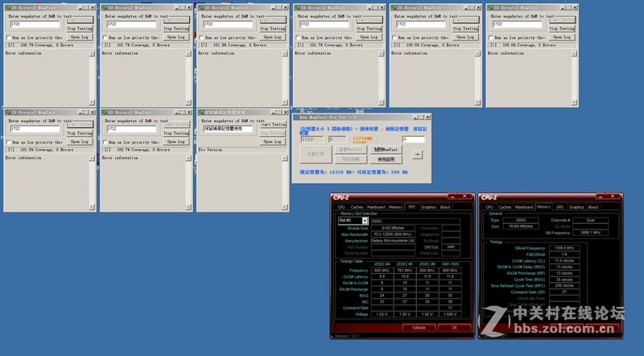Click Validate button in CPU-Z SPD window
Image resolution: width=644 pixels, height=356 pixels.
click(x=419, y=328)
